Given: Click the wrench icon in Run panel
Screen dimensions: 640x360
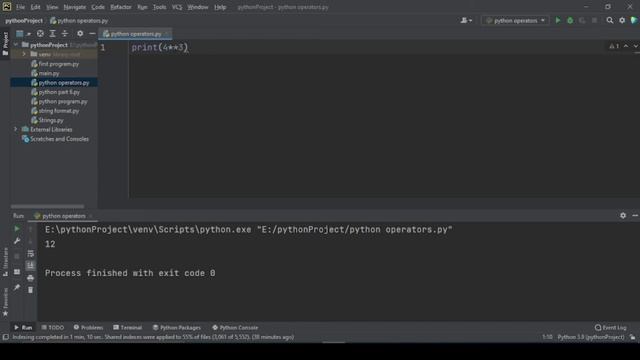Looking at the screenshot, I should 17,241.
